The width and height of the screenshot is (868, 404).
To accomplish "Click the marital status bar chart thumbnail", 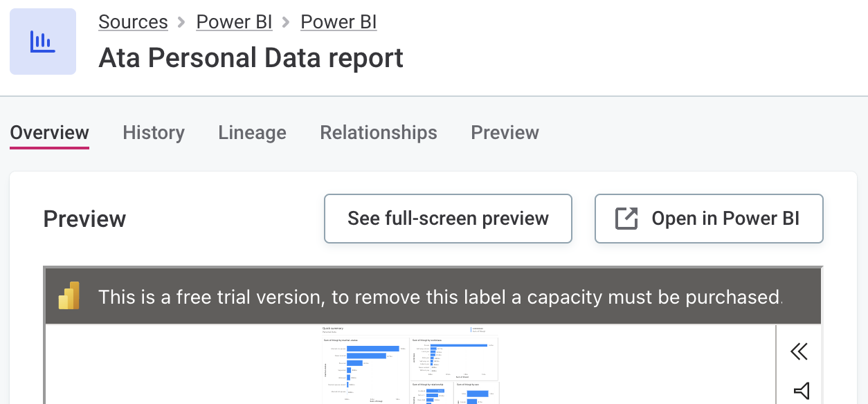I will (365, 369).
